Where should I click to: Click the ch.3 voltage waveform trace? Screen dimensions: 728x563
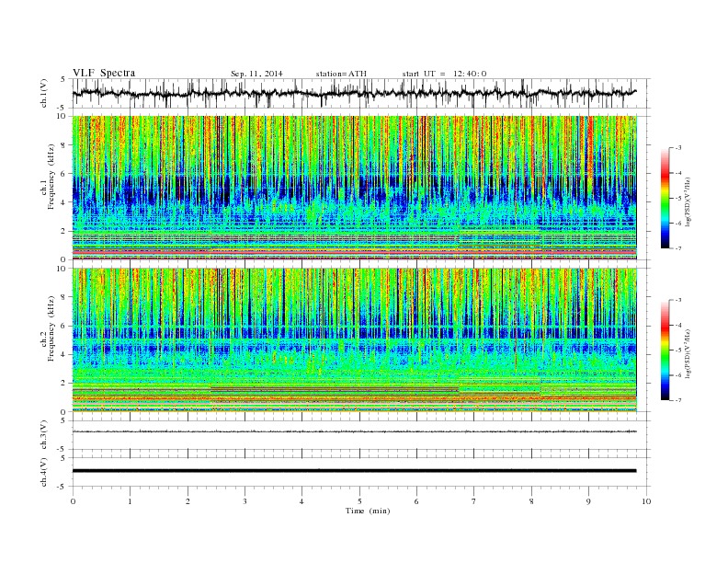tap(355, 431)
